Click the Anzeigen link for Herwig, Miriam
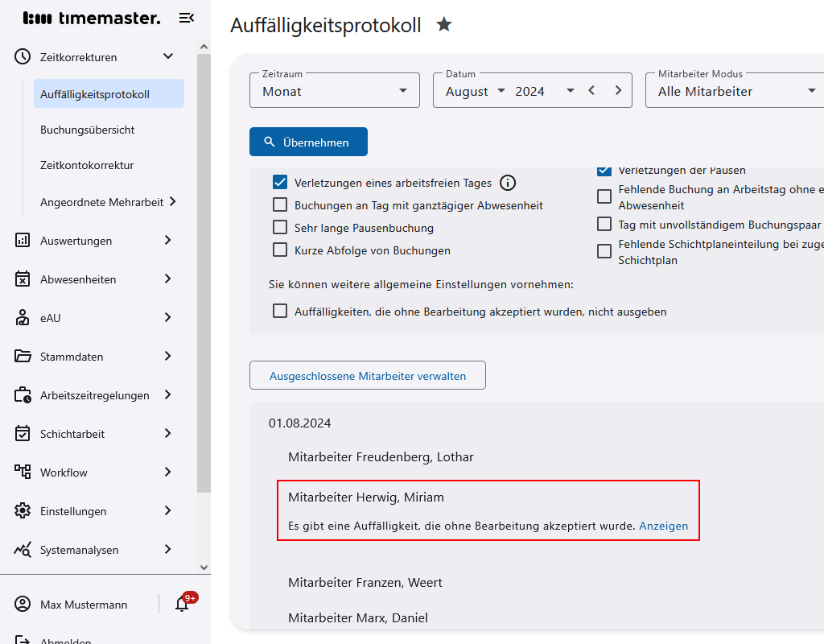 pyautogui.click(x=664, y=526)
